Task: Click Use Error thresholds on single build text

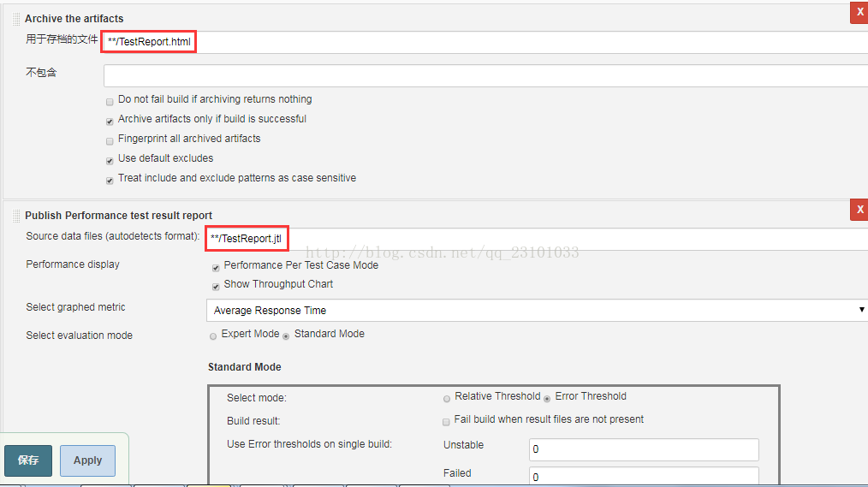Action: click(309, 444)
